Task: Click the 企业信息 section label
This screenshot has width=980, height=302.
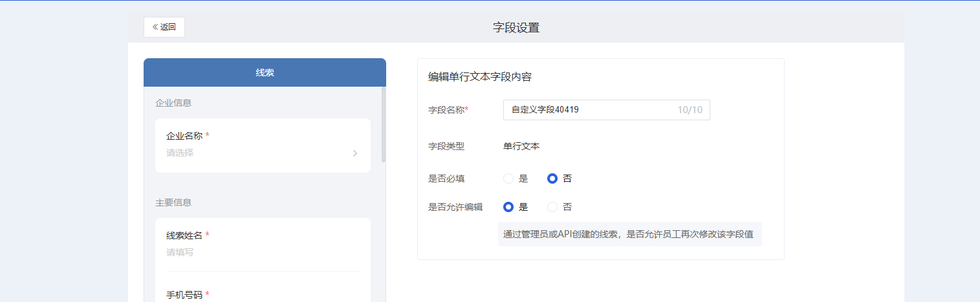Action: pyautogui.click(x=173, y=103)
